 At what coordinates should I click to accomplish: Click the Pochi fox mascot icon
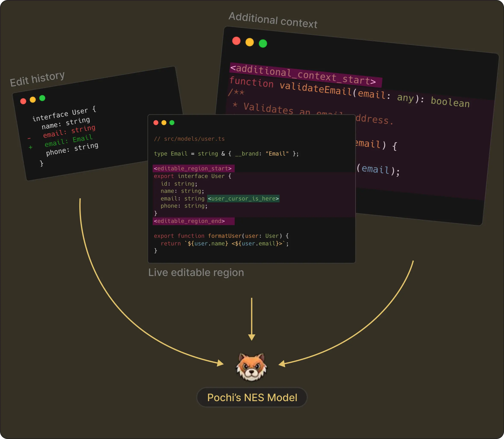click(x=251, y=367)
